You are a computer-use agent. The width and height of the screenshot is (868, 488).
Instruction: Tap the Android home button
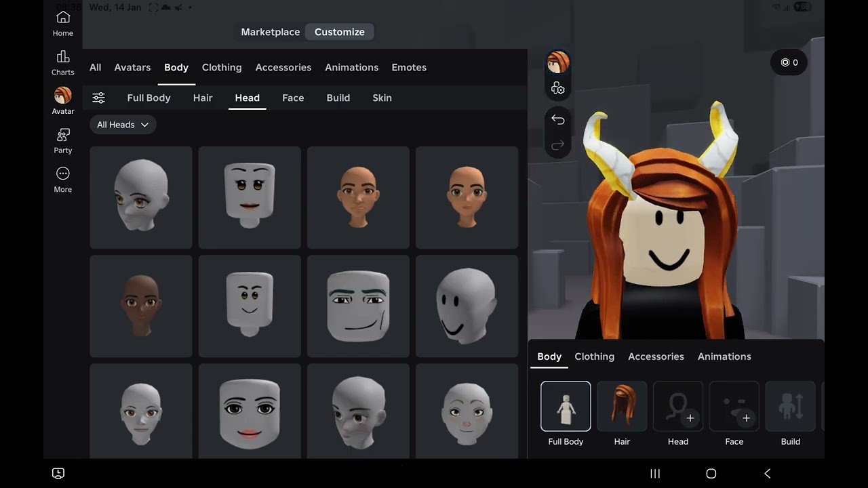(711, 474)
